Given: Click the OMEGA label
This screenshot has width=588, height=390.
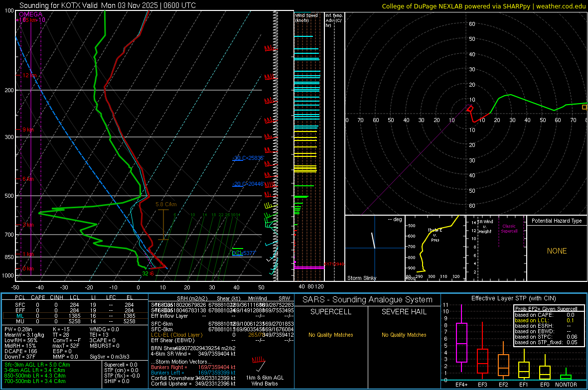Looking at the screenshot, I should point(31,14).
